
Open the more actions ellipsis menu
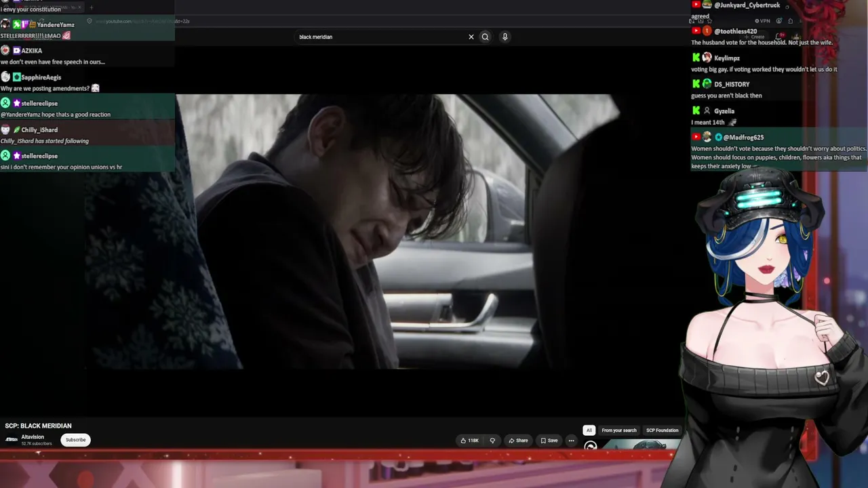[x=571, y=441]
